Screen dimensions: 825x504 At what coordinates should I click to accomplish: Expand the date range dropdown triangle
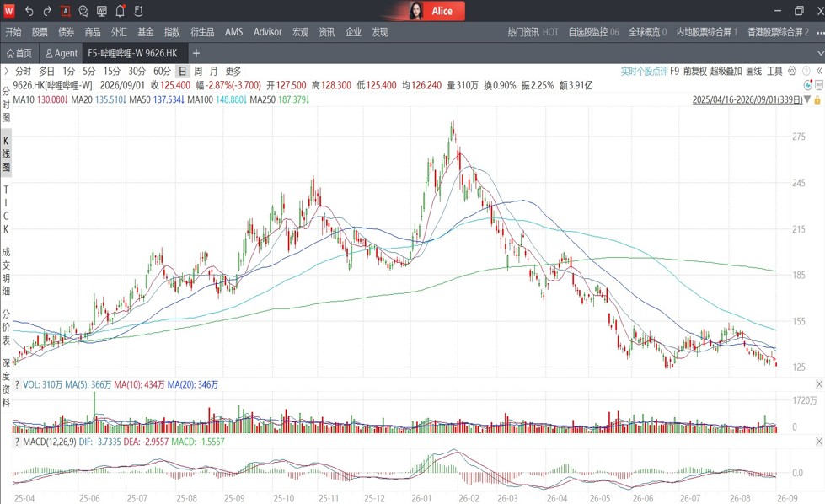click(x=807, y=99)
